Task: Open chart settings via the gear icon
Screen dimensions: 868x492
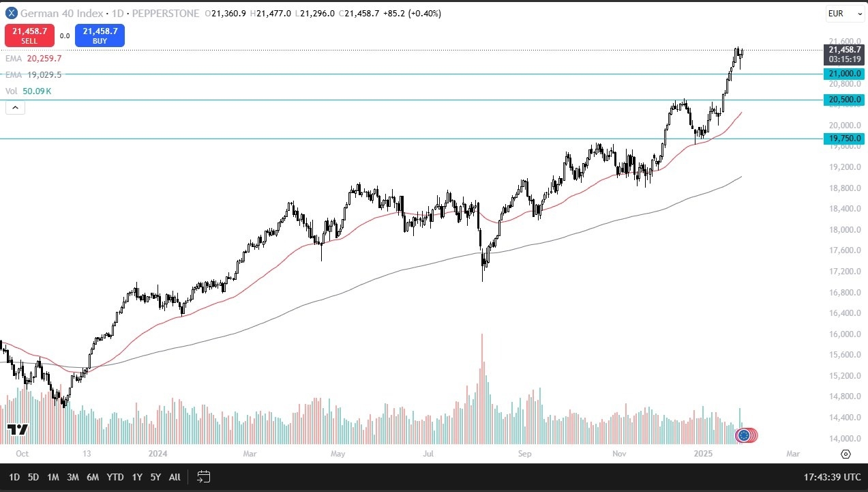Action: click(x=845, y=453)
